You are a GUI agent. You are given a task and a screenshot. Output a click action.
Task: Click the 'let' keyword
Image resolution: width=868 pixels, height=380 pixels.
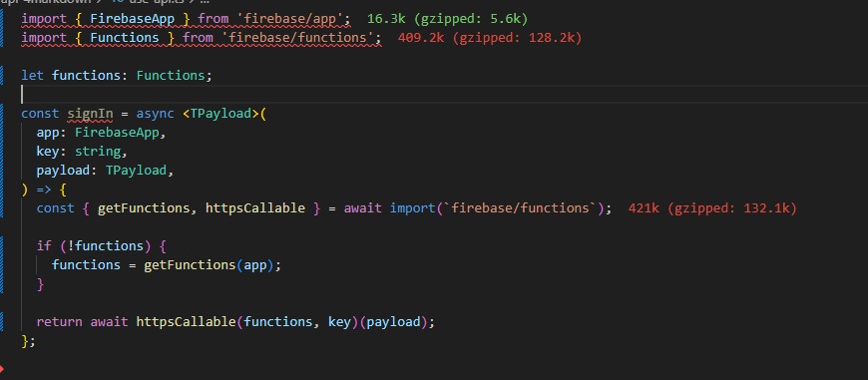(x=32, y=75)
